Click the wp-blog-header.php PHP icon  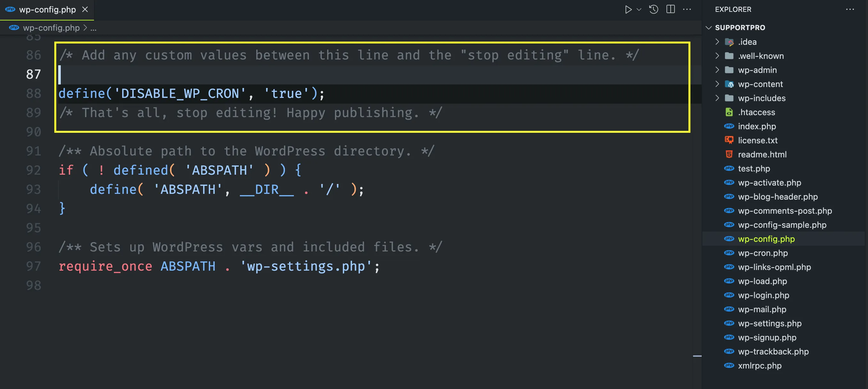(729, 196)
